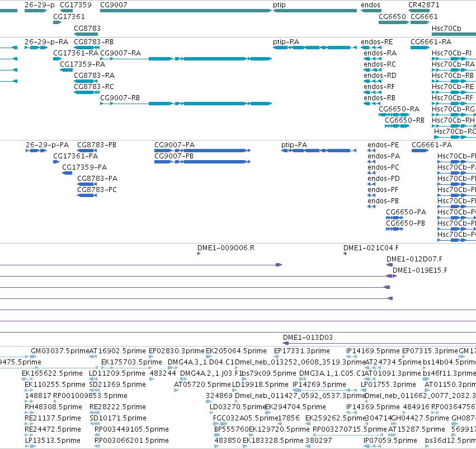Image resolution: width=476 pixels, height=449 pixels.
Task: Click the CG6650 gene label
Action: coord(392,17)
